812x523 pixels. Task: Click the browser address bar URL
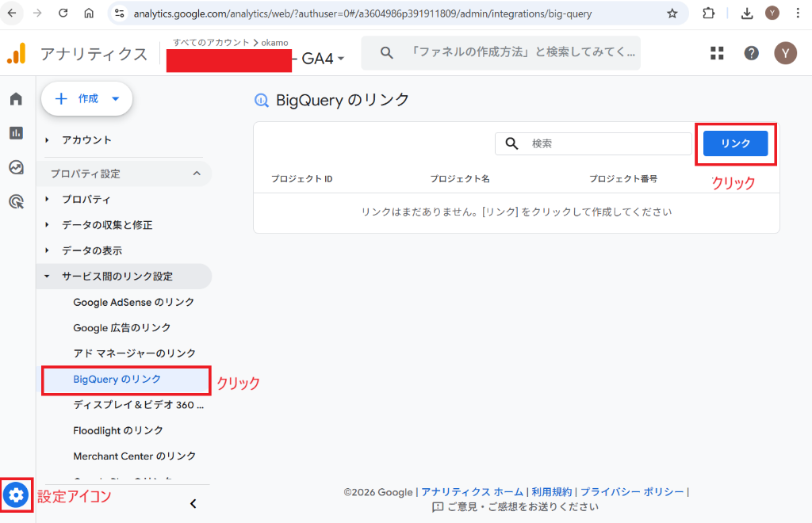pos(362,14)
